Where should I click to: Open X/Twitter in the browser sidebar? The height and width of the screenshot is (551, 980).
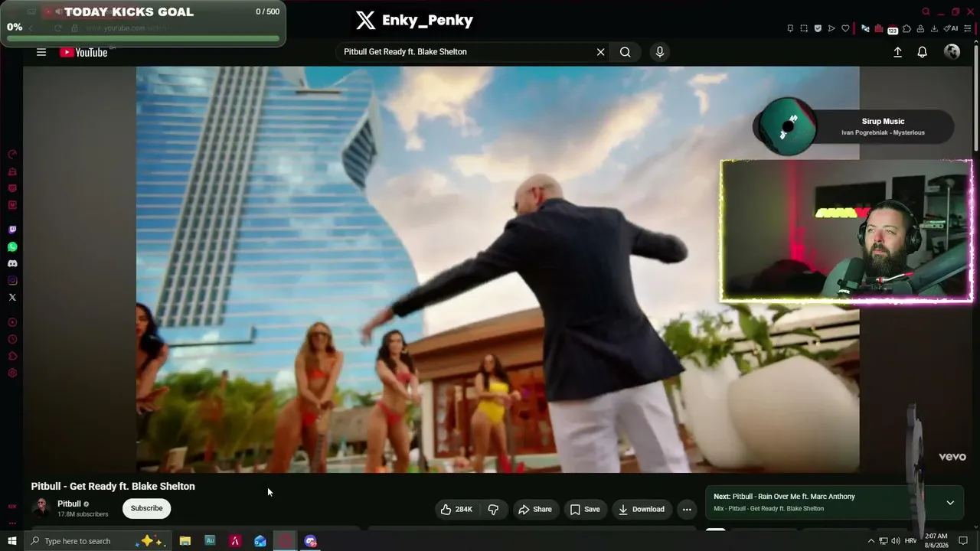tap(12, 297)
